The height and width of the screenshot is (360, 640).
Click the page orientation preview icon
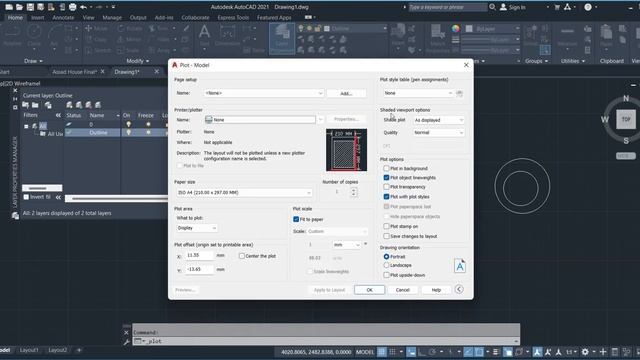click(460, 266)
